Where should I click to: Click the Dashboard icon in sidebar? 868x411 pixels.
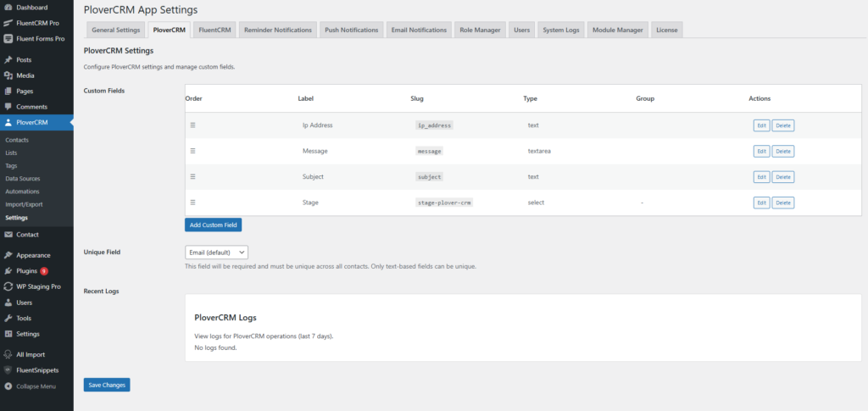[8, 7]
